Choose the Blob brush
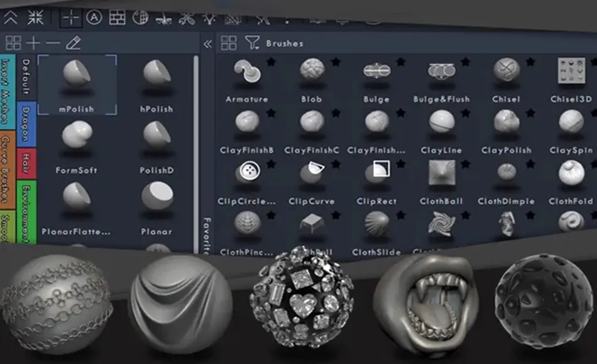The width and height of the screenshot is (597, 364). pyautogui.click(x=312, y=80)
